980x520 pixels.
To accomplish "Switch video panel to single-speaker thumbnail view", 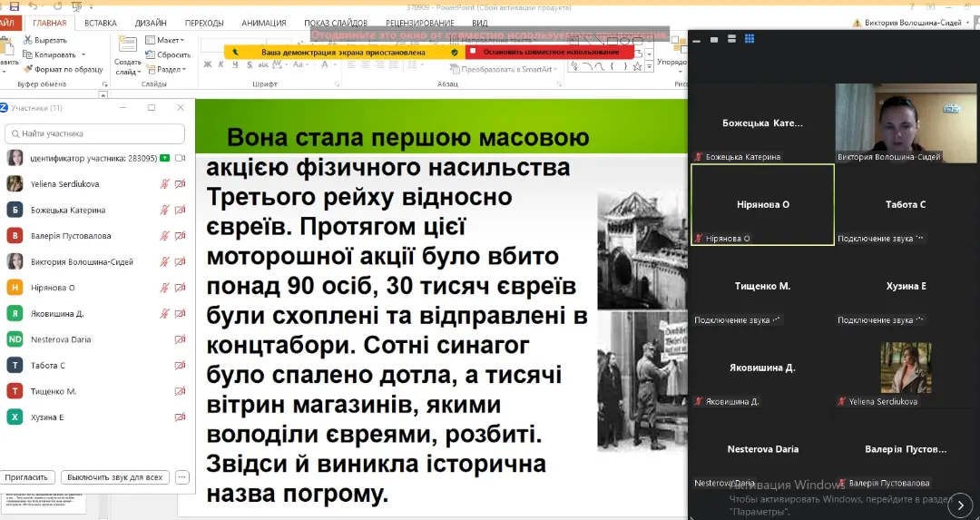I will coord(713,39).
